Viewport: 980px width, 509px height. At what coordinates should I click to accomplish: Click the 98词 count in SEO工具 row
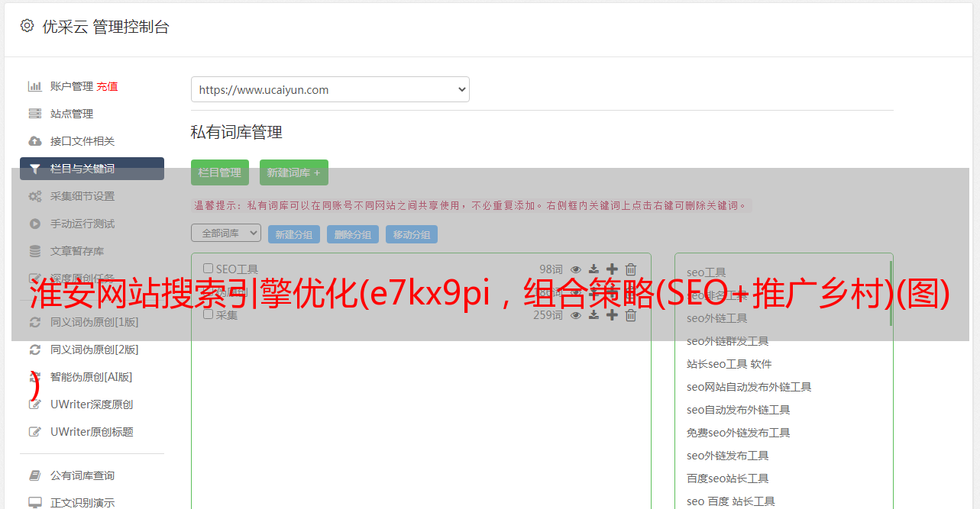coord(551,269)
